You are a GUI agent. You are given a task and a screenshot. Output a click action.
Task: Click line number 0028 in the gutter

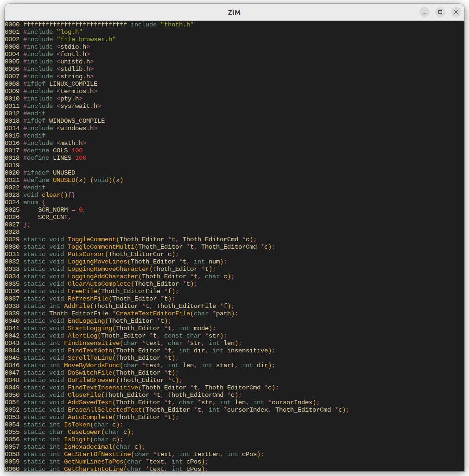click(x=12, y=232)
